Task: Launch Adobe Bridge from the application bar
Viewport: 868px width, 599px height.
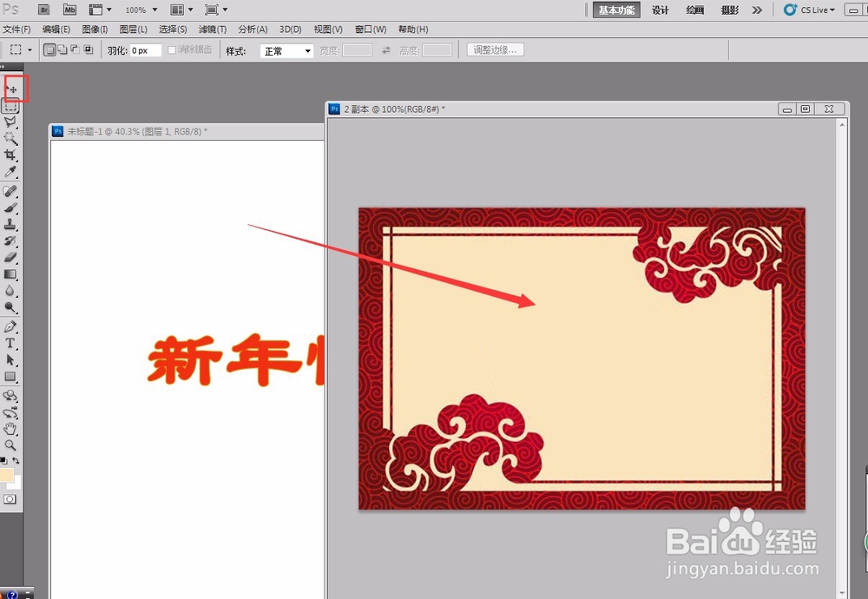Action: [43, 9]
